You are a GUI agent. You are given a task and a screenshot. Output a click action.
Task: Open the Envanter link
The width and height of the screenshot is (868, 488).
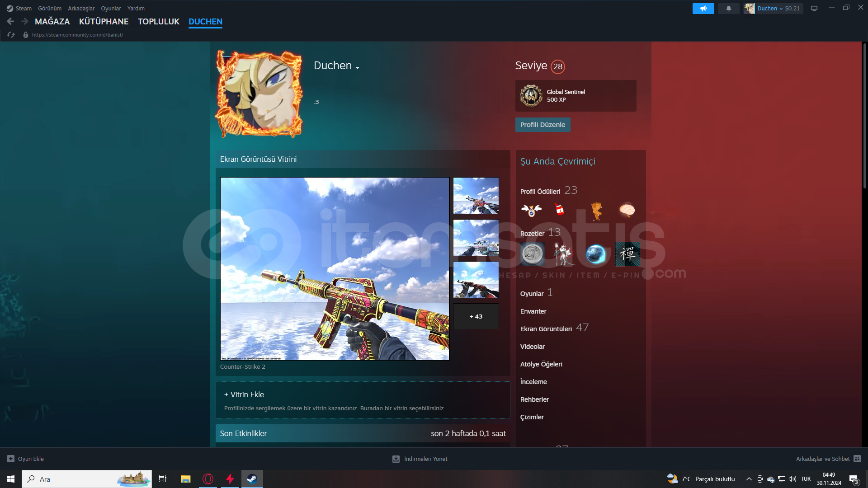coord(533,311)
